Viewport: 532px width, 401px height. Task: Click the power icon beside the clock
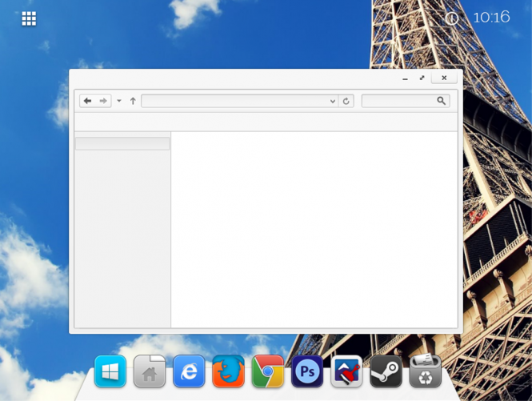[451, 18]
